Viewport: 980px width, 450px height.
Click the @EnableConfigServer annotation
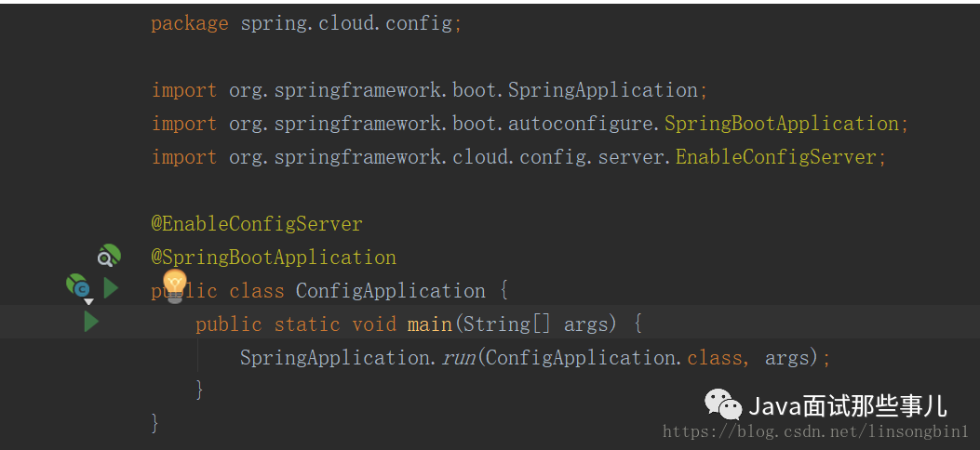coord(257,223)
